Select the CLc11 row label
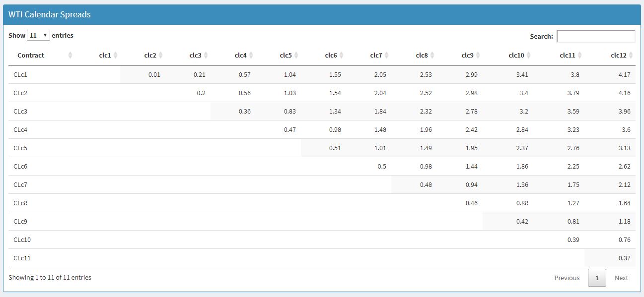The width and height of the screenshot is (644, 297). (22, 258)
